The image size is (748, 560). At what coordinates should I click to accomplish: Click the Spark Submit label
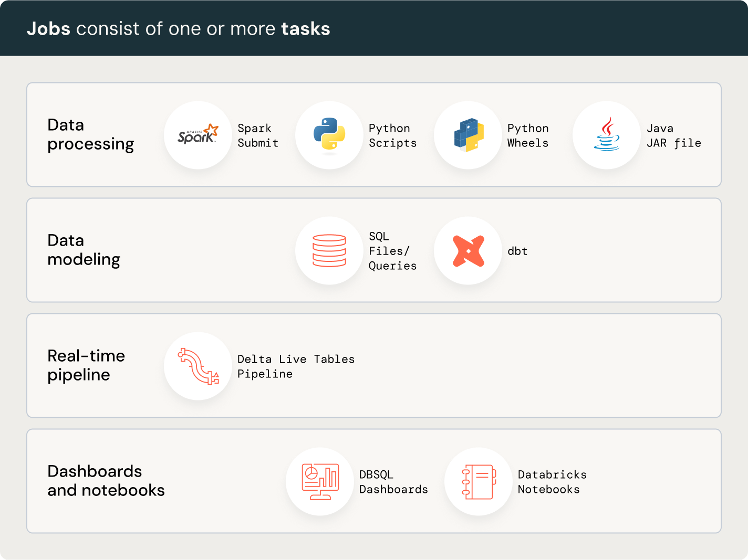(x=258, y=135)
